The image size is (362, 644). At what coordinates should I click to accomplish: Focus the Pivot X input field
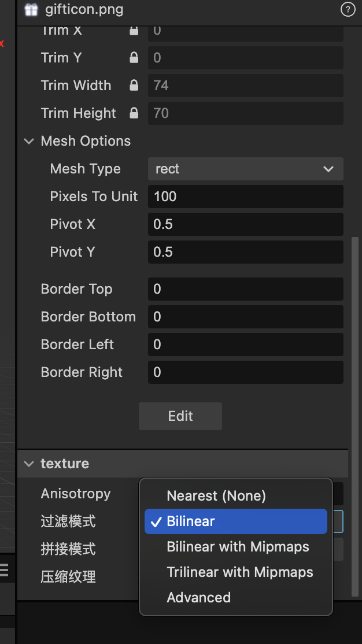(x=245, y=224)
